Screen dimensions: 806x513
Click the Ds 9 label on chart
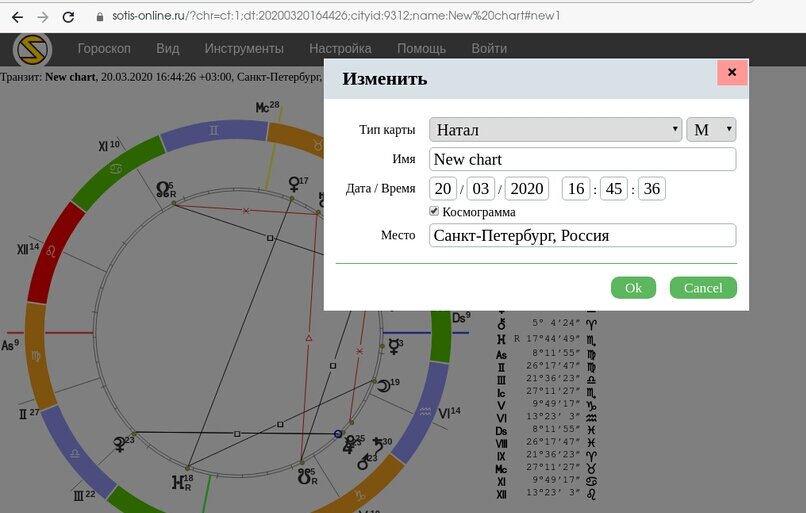pyautogui.click(x=461, y=317)
